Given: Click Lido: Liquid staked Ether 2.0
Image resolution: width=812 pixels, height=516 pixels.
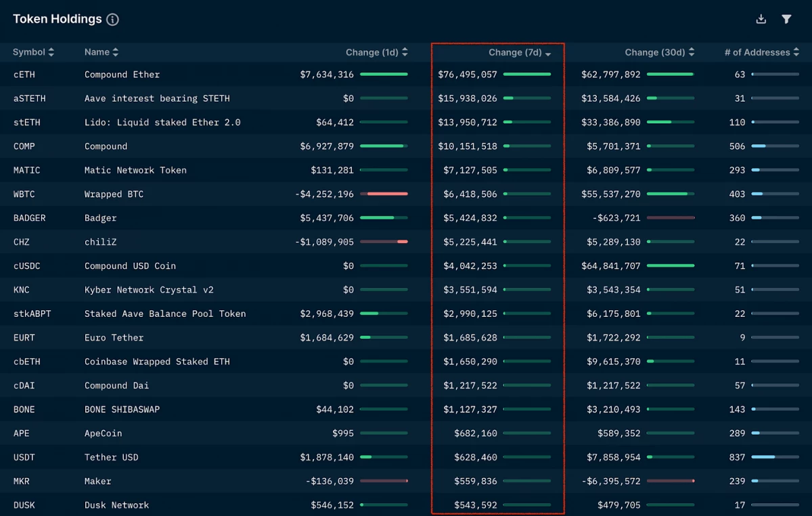Looking at the screenshot, I should tap(163, 123).
